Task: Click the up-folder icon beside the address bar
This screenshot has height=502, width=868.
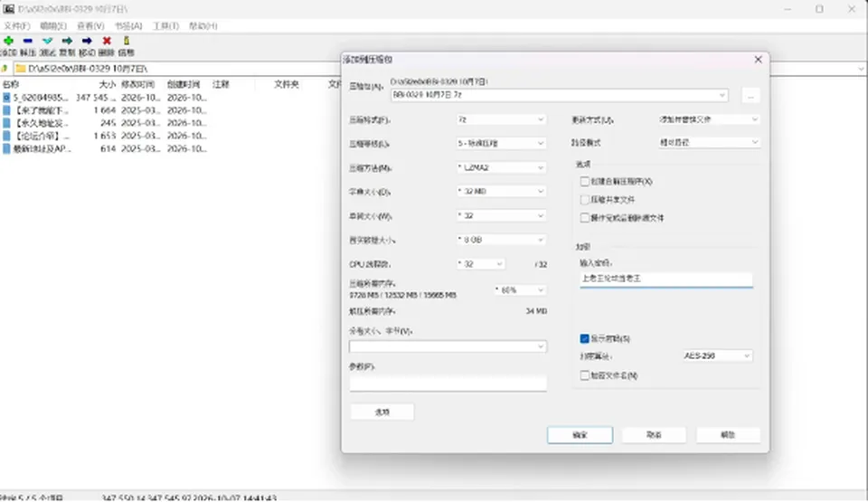Action: click(x=5, y=69)
